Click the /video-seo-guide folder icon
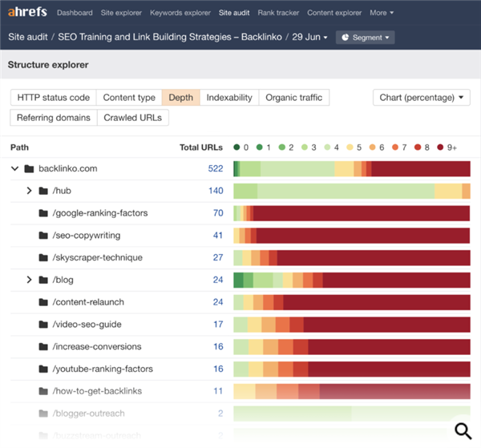 (43, 325)
